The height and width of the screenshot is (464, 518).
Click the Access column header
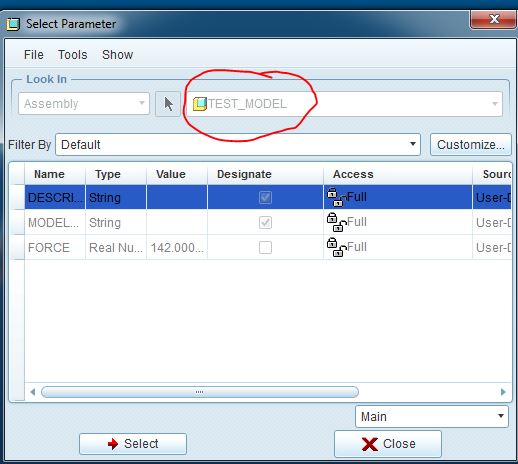click(x=398, y=174)
